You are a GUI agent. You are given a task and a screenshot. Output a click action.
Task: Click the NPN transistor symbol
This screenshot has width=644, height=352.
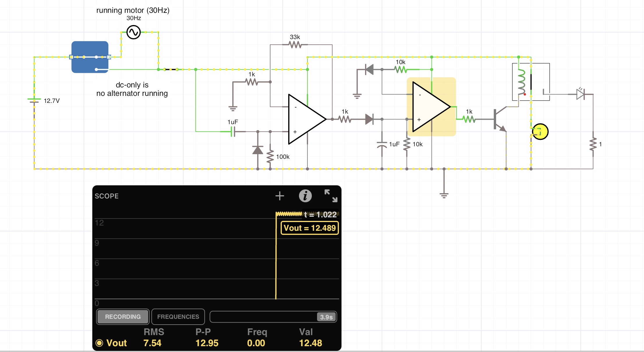pos(500,119)
